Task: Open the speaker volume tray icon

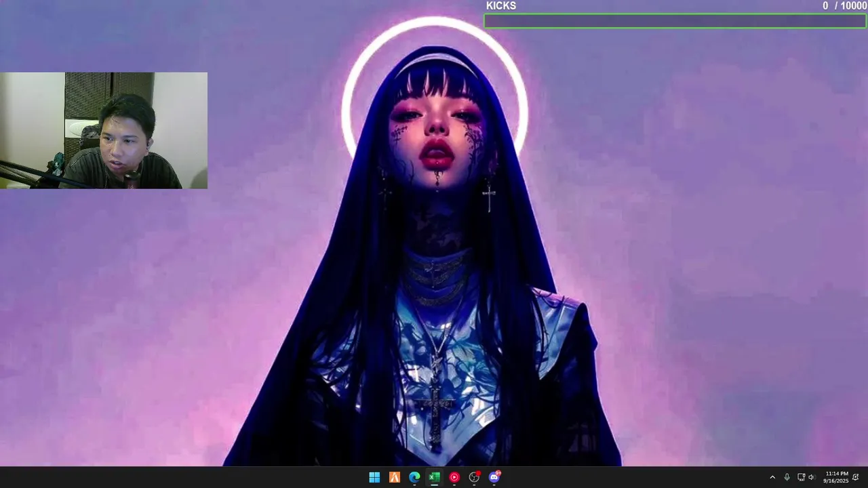Action: 811,477
